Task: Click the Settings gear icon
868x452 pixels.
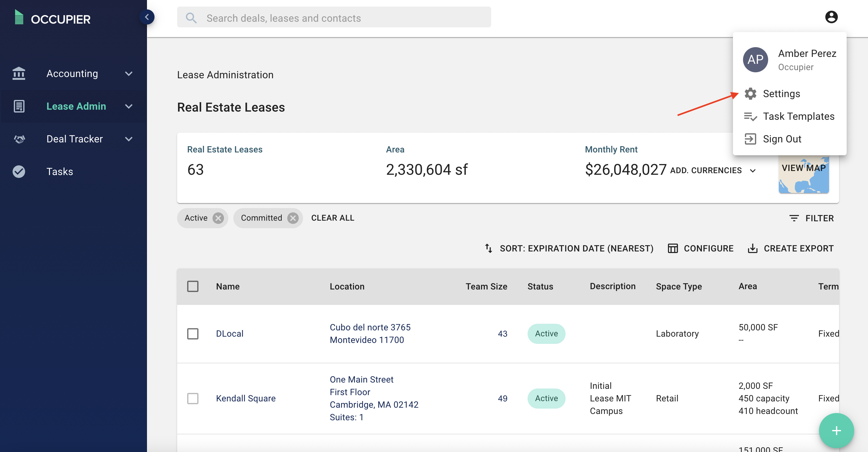Action: point(751,93)
